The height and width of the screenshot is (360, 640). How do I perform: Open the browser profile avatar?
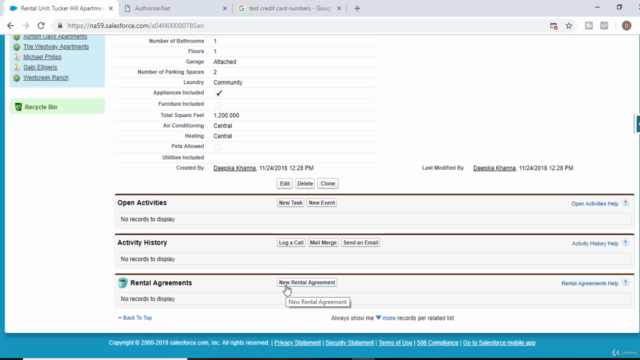pos(626,26)
